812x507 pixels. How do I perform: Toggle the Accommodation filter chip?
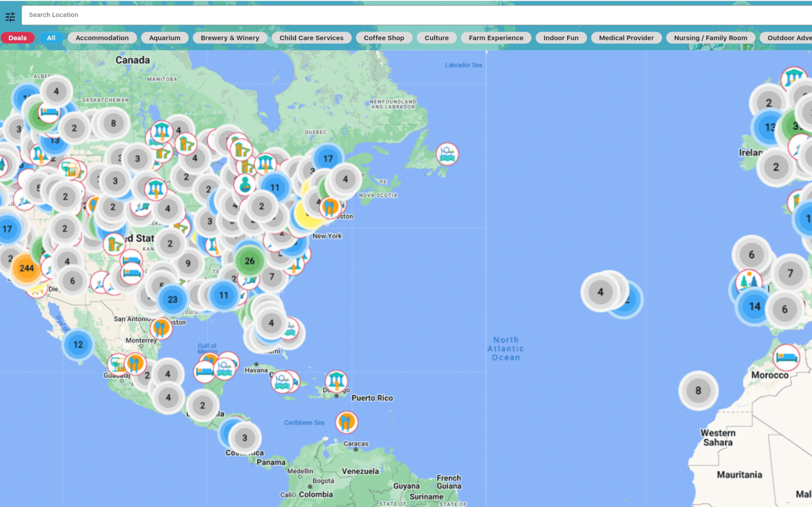click(x=102, y=38)
